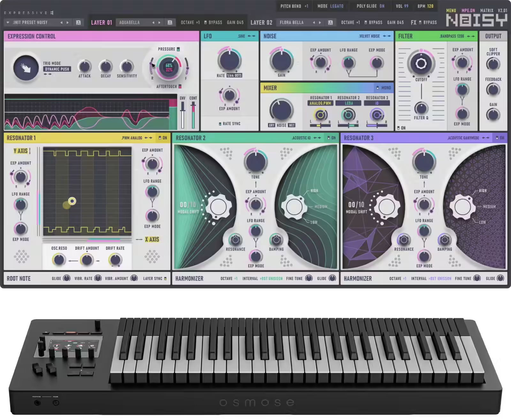Click the Mixer Dry/Wet noise knob
Image resolution: width=511 pixels, height=420 pixels.
point(281,110)
